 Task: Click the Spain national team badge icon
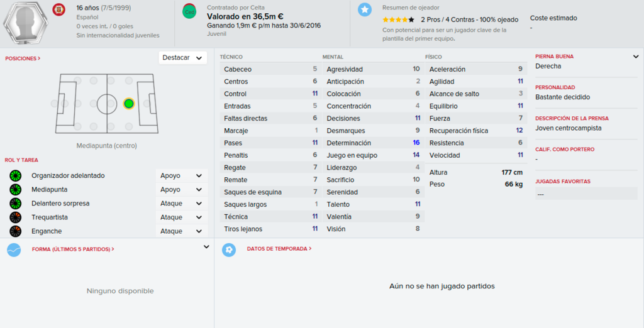click(x=58, y=9)
